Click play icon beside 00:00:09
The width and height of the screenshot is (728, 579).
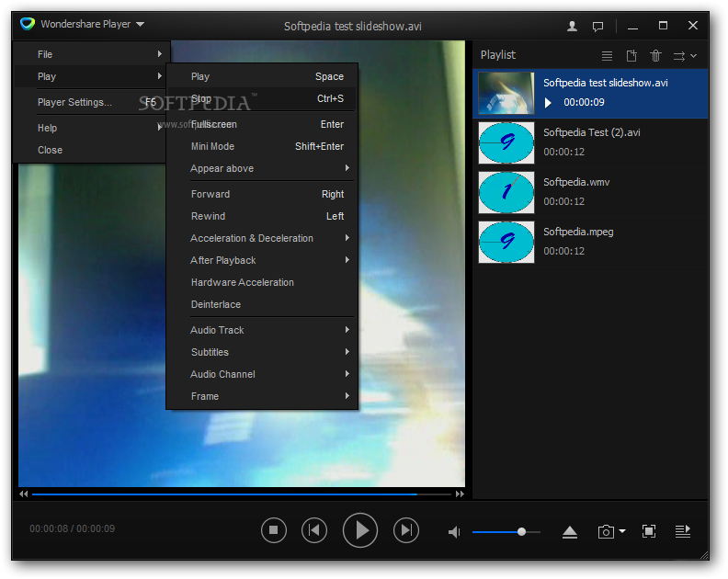pos(549,103)
